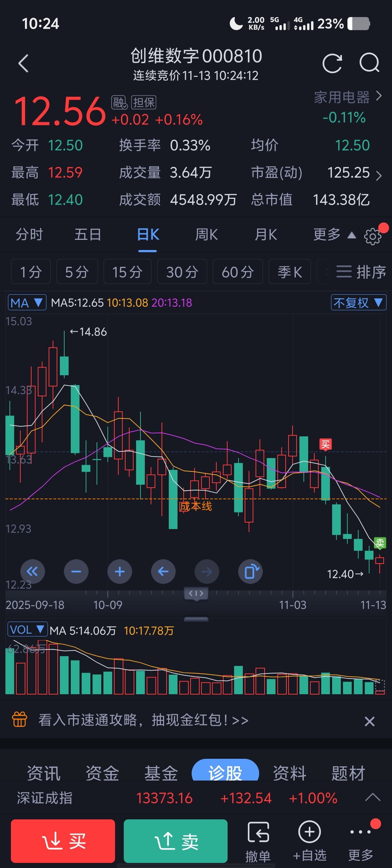Tap 总市值 143.38亿 value
Image resolution: width=392 pixels, height=868 pixels.
tap(341, 200)
